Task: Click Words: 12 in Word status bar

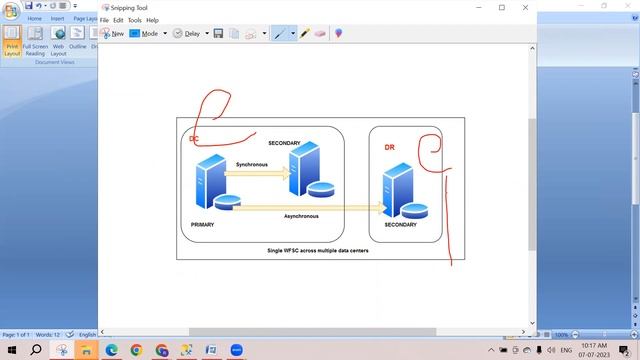Action: tap(47, 335)
